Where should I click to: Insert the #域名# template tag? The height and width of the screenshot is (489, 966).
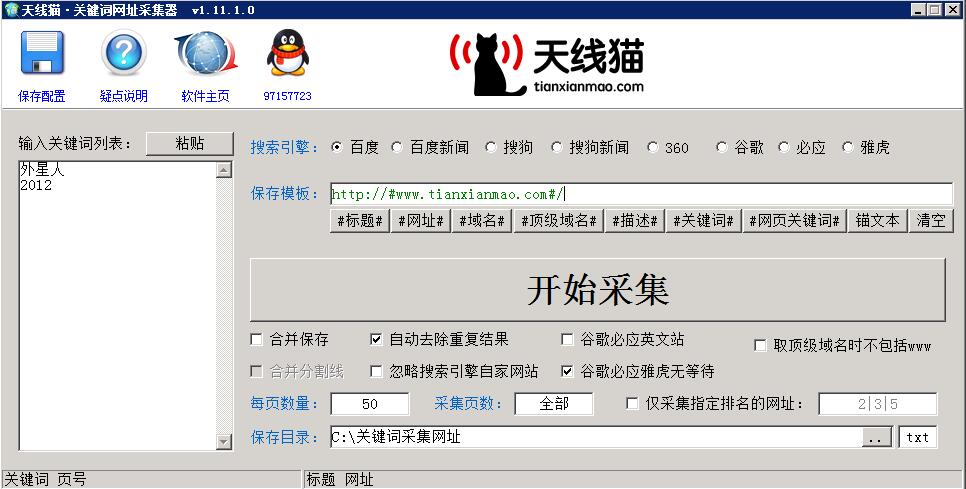[482, 220]
